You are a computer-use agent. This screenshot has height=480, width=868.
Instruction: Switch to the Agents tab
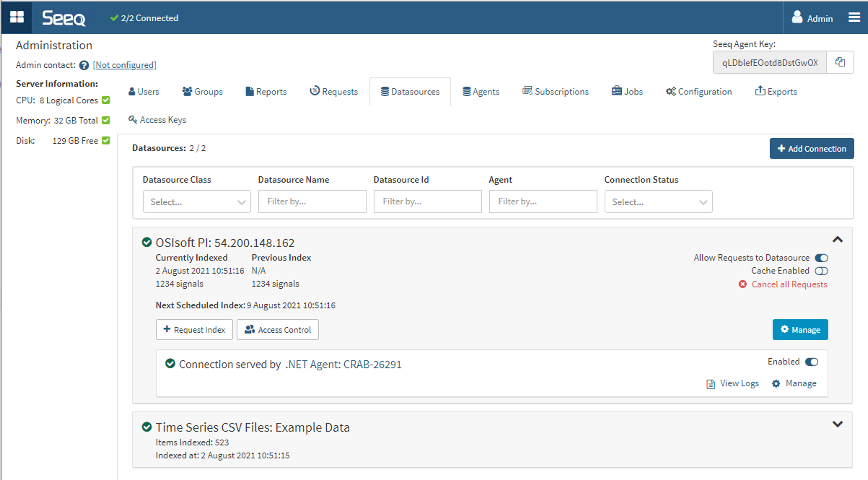point(481,92)
